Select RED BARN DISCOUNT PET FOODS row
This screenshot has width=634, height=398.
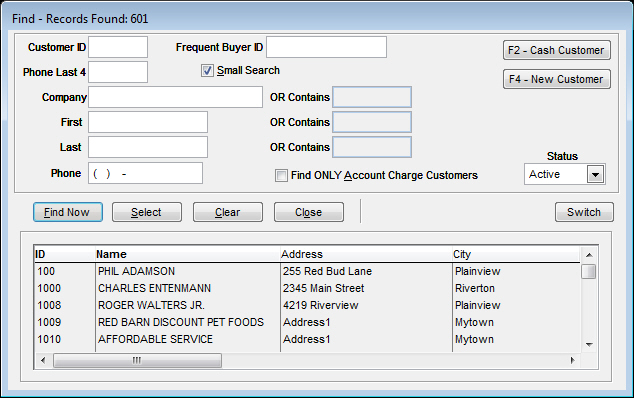click(307, 322)
